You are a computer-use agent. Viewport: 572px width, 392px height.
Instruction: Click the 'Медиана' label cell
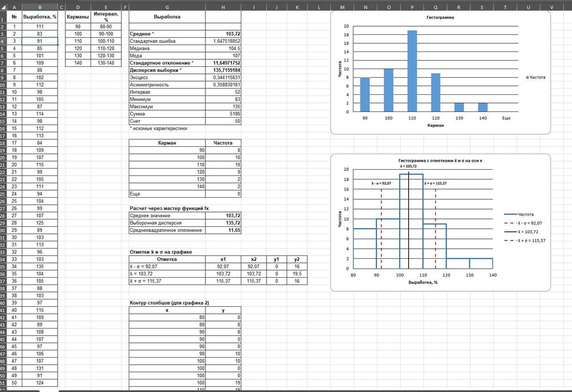[167, 49]
